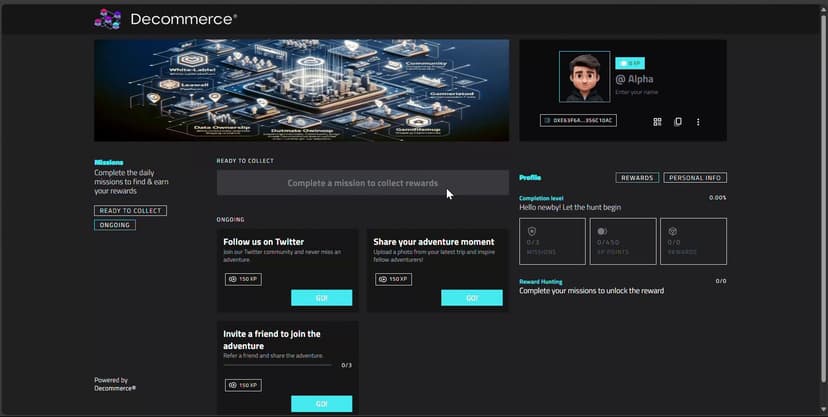Click the shield icon in Missions stat card
Screen dimensions: 828x417
pos(532,230)
